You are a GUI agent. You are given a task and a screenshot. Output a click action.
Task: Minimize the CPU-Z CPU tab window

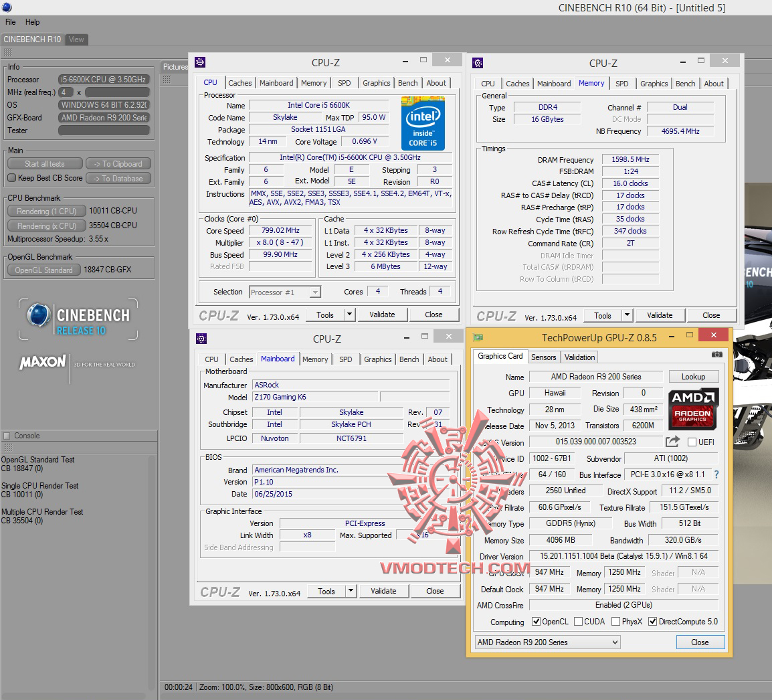[405, 61]
